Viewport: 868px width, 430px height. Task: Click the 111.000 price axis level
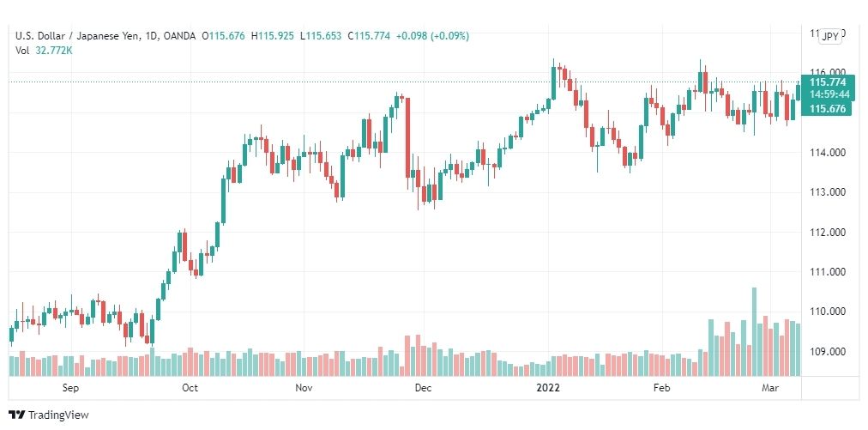click(828, 272)
